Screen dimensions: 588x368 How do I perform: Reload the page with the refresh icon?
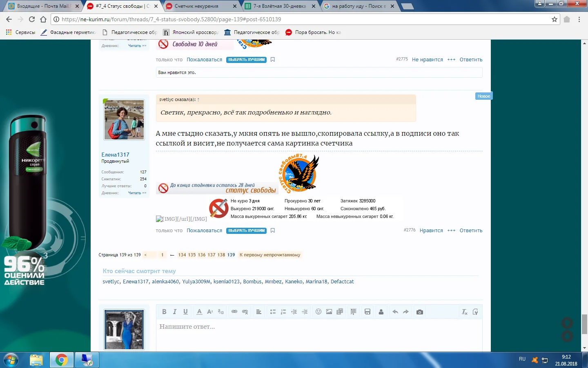click(x=32, y=19)
